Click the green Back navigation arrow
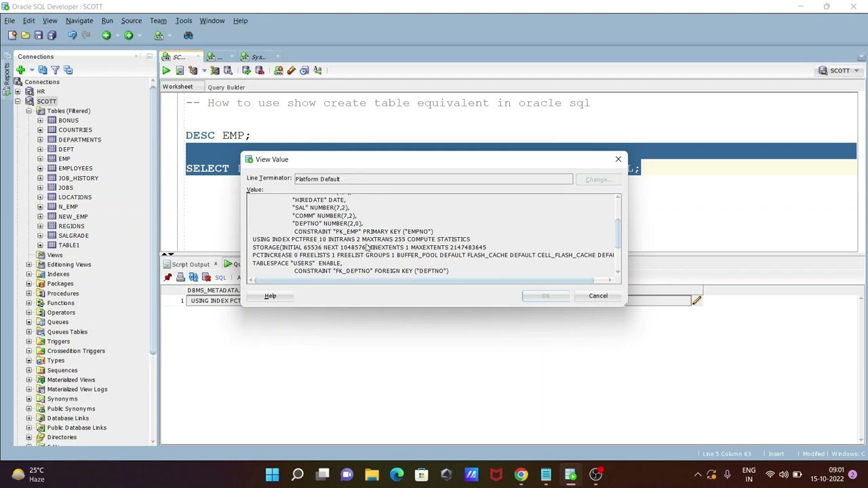 (x=106, y=35)
